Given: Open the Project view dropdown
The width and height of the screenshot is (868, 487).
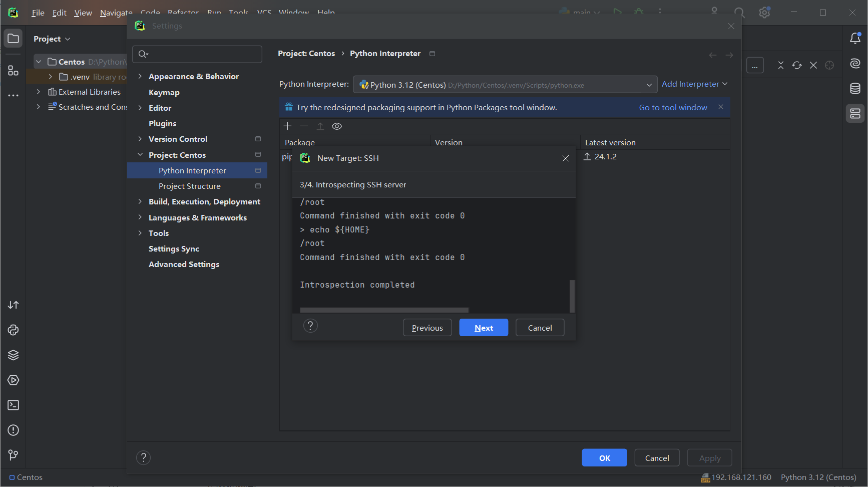Looking at the screenshot, I should tap(52, 39).
